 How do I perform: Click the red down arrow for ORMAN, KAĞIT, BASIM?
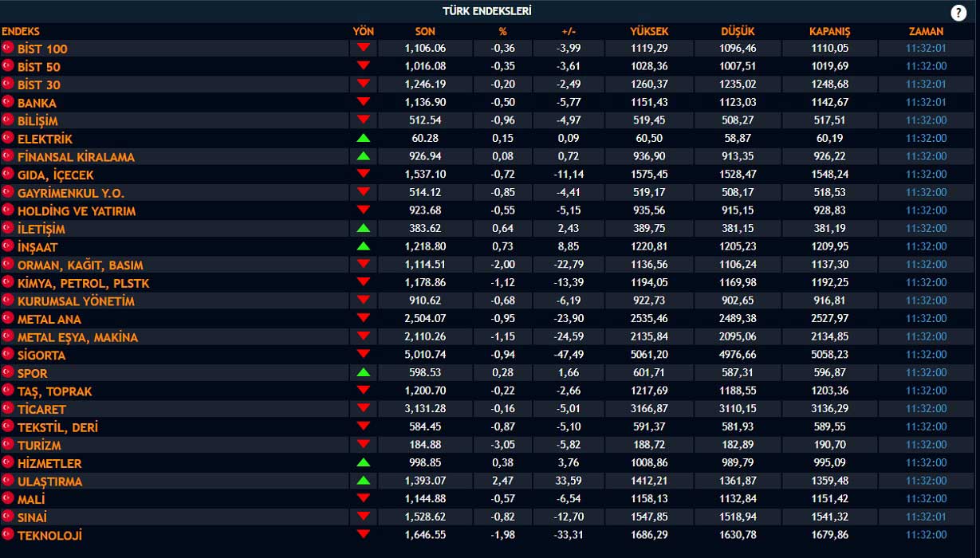(x=364, y=265)
